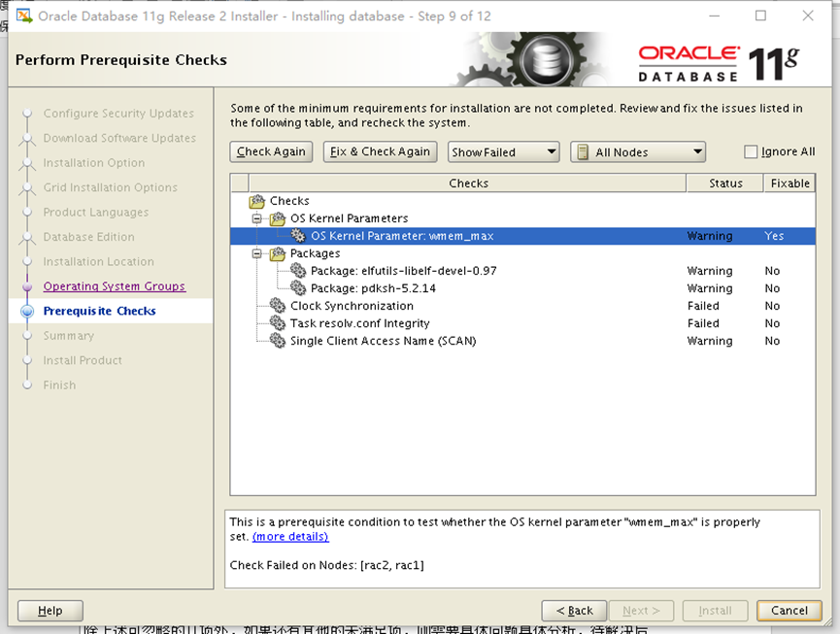Image resolution: width=840 pixels, height=634 pixels.
Task: Click the server icon in All Nodes dropdown
Action: [583, 152]
